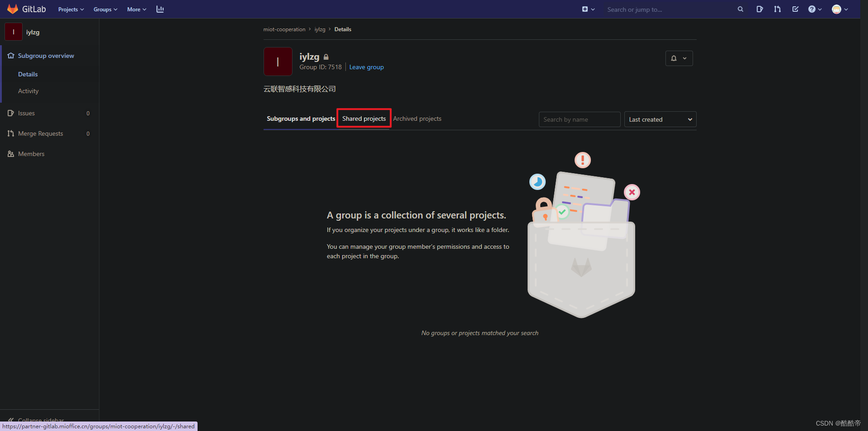Click the 'Group ID: 7518' text
This screenshot has height=431, width=868.
321,67
